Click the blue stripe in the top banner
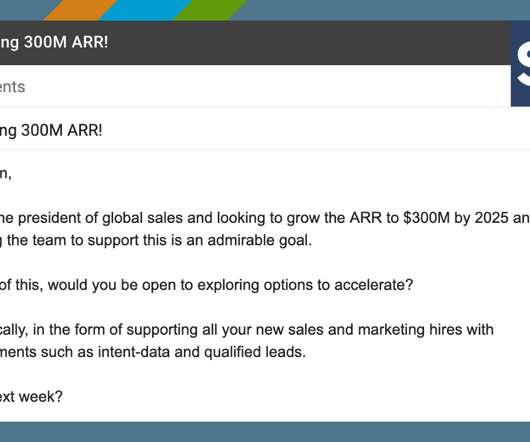Screen dimensions: 530x442 [145, 10]
